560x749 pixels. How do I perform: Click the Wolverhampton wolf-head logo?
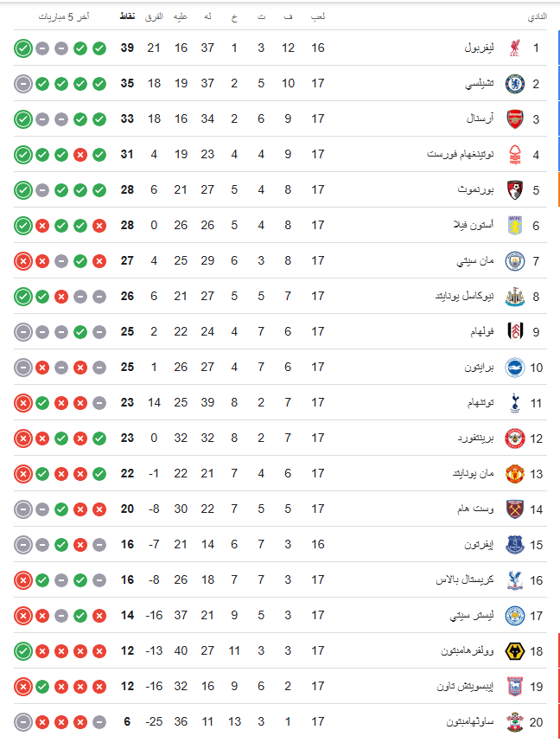click(514, 651)
